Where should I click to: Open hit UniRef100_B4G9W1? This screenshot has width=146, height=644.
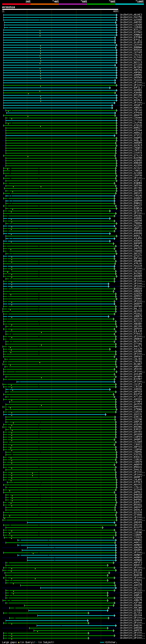[131, 427]
